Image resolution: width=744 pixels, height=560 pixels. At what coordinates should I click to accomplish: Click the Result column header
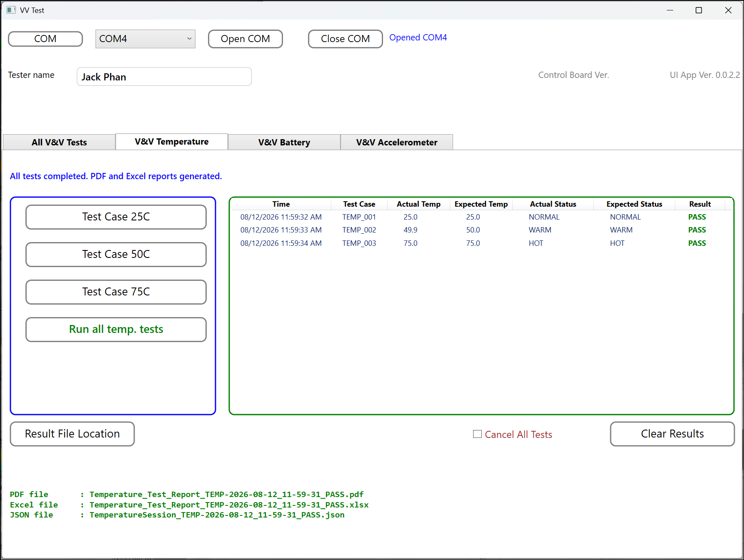coord(700,204)
